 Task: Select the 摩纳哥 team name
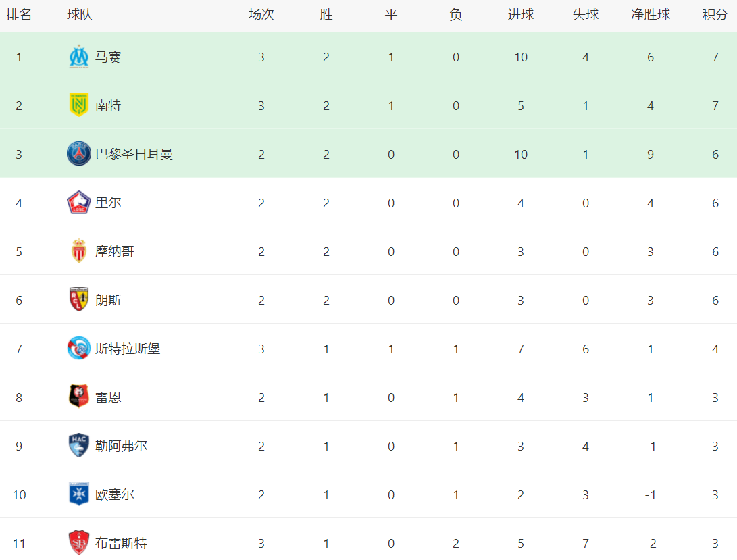pyautogui.click(x=115, y=251)
